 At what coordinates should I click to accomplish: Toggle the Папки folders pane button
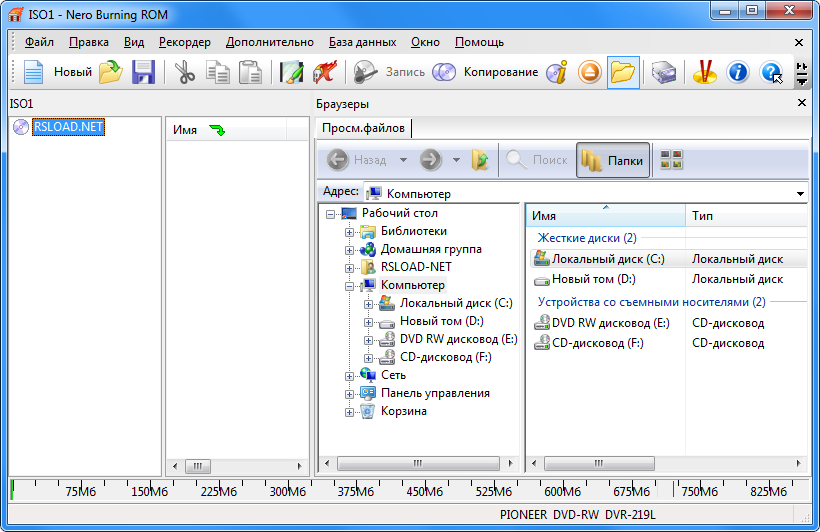pyautogui.click(x=613, y=160)
